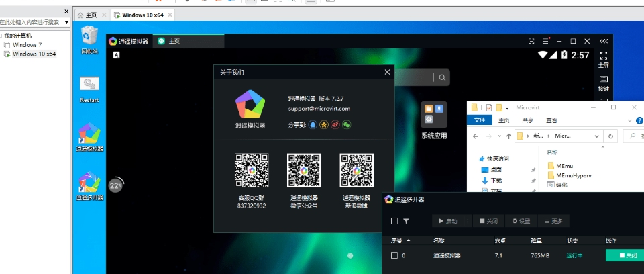Open the 按键 keymapping sidebar tool
644x274 pixels.
(x=603, y=84)
